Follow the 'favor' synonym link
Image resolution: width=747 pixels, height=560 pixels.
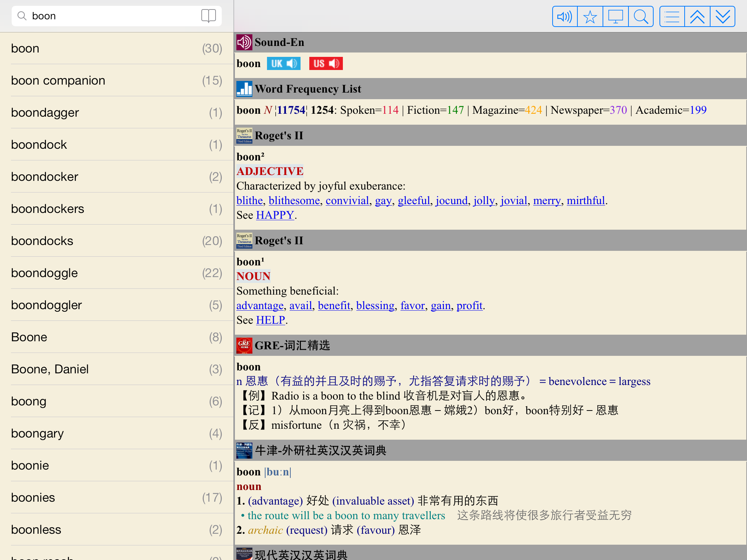[413, 306]
